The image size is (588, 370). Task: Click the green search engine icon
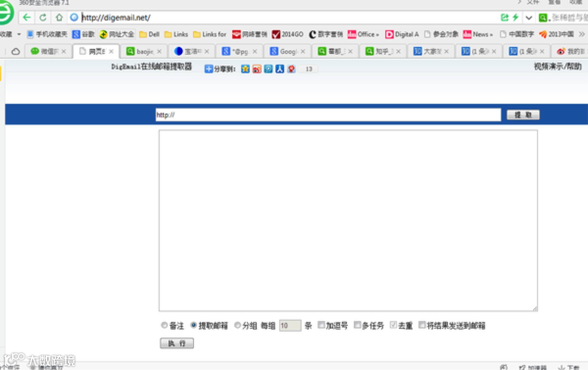[542, 18]
